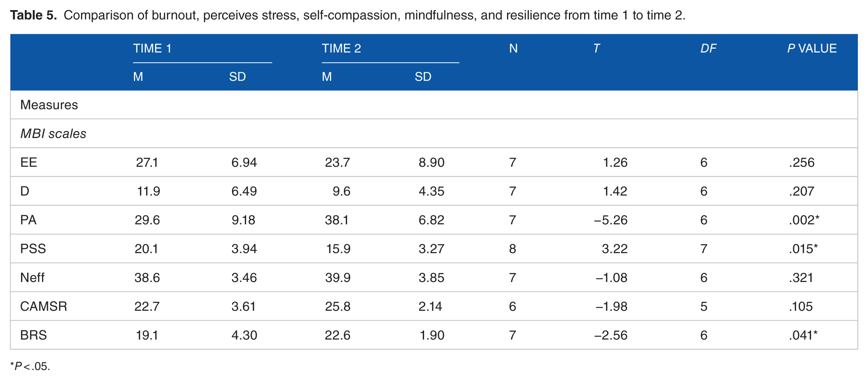868x380 pixels.
Task: Click the MBI scales subheading
Action: coord(53,133)
